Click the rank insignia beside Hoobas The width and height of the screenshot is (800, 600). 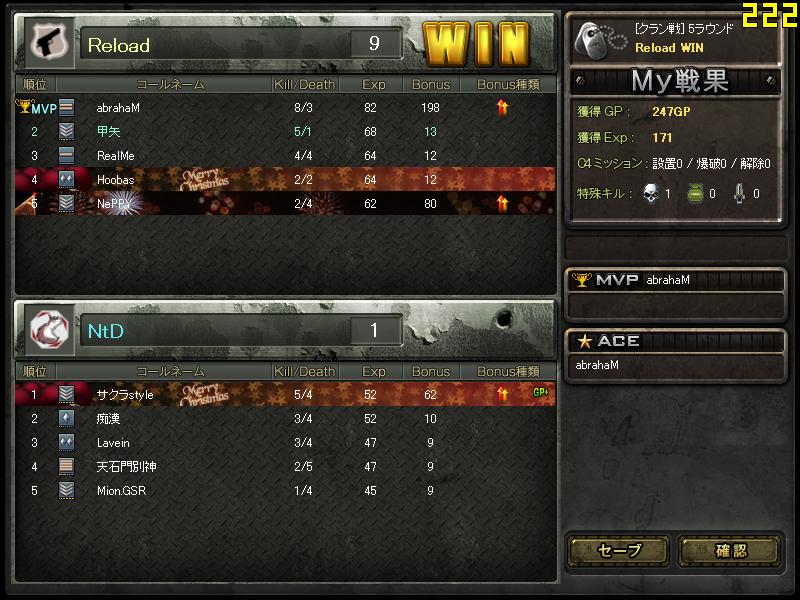click(66, 180)
